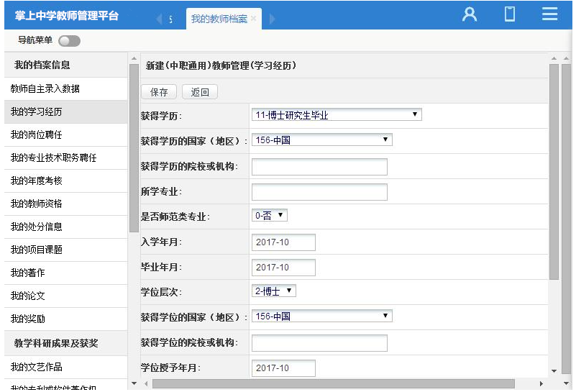Click the form vertical scrollbar thumb

click(x=554, y=172)
